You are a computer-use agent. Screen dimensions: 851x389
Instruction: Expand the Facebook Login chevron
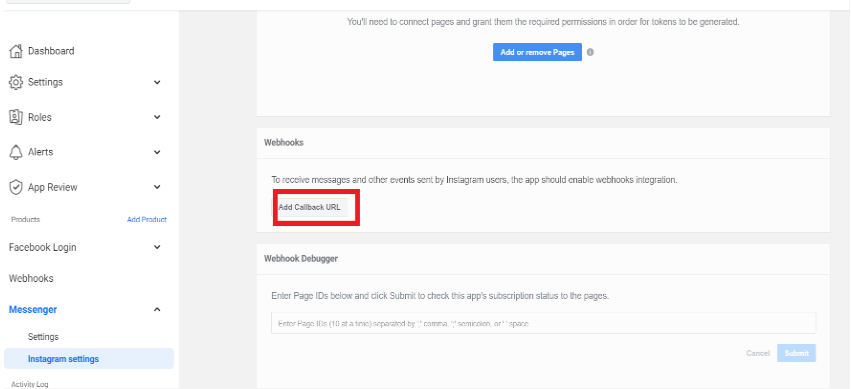pos(157,247)
